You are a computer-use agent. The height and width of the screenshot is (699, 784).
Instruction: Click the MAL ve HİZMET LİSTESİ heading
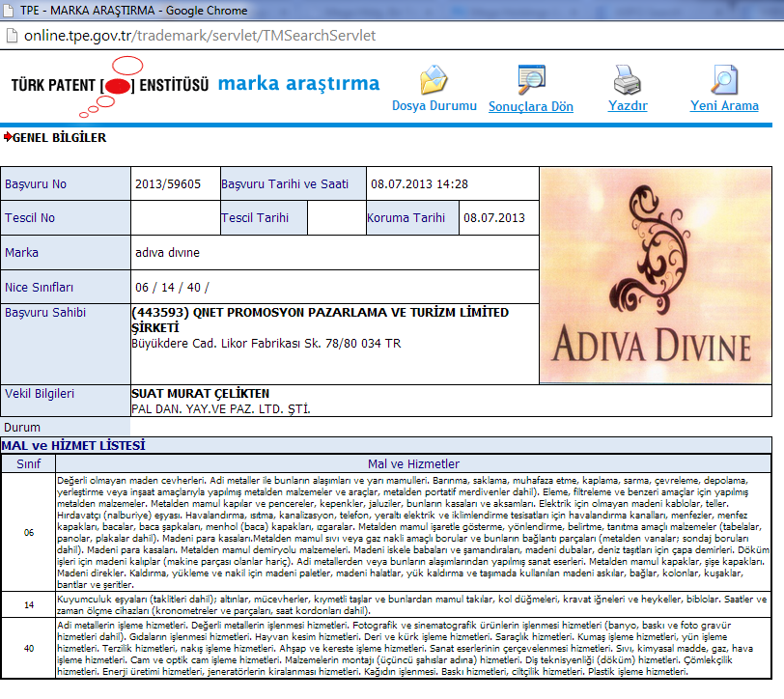[73, 445]
